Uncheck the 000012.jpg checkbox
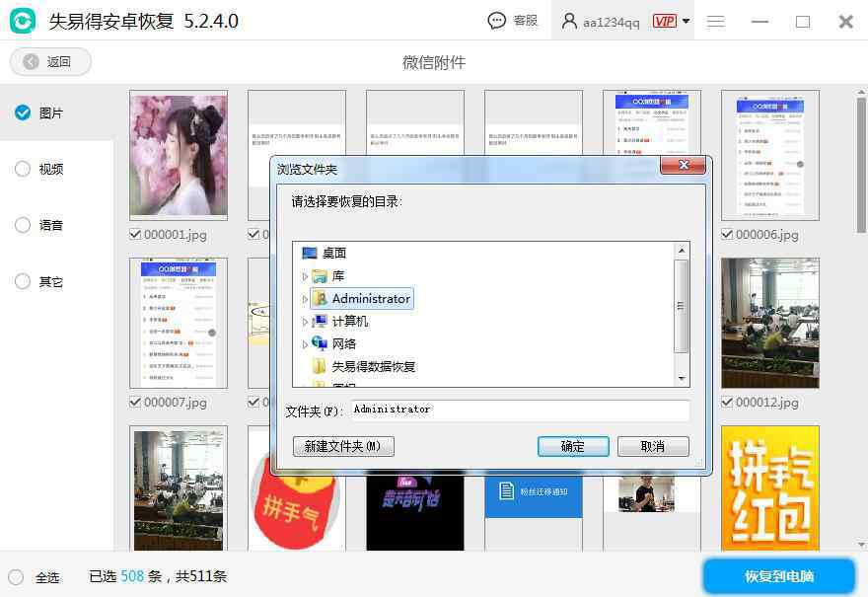Image resolution: width=868 pixels, height=597 pixels. point(727,402)
